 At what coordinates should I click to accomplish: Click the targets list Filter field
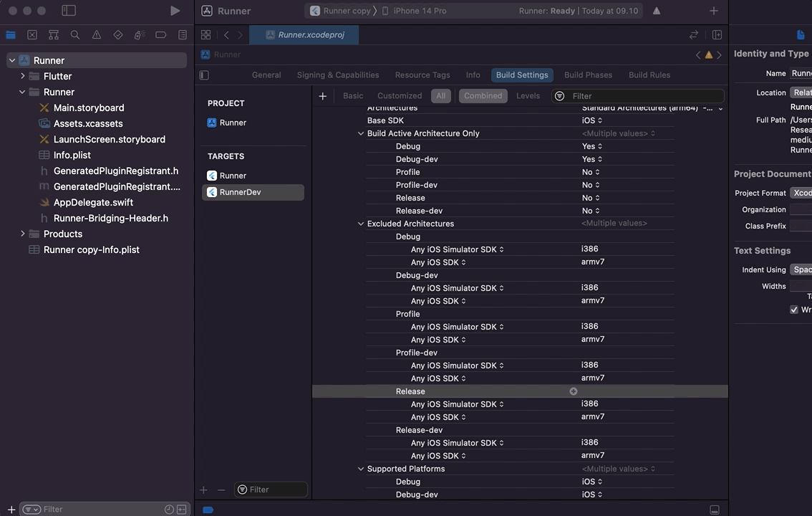coord(271,489)
